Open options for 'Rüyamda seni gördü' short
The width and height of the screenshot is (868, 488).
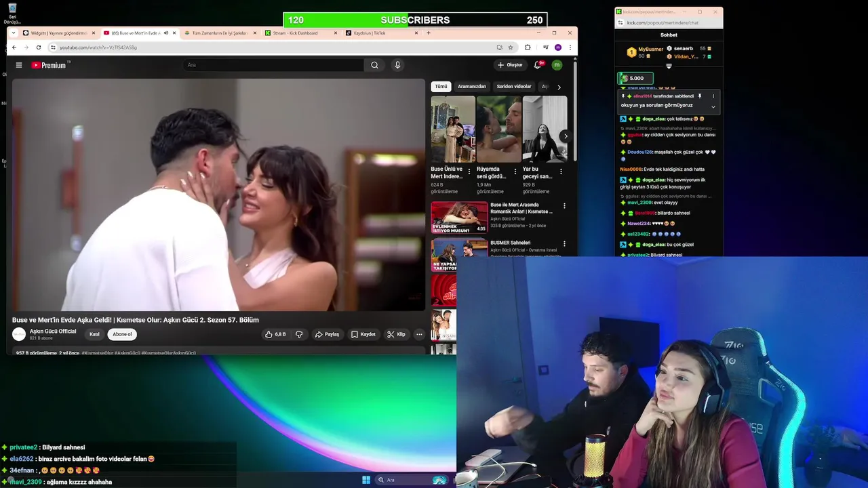pyautogui.click(x=515, y=171)
